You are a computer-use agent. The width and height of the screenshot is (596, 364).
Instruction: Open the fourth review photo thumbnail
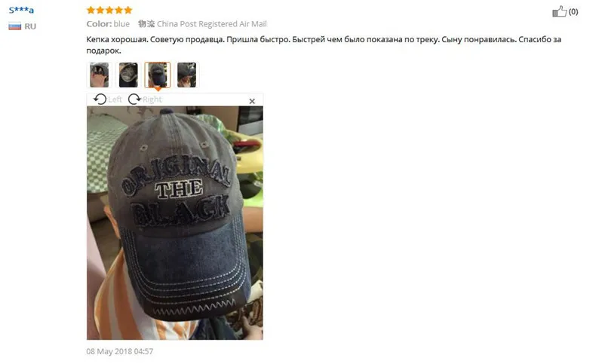pos(186,75)
